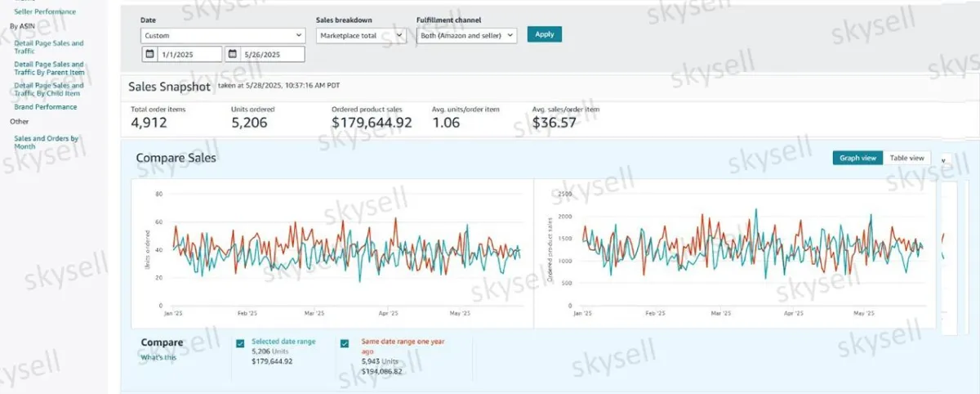The height and width of the screenshot is (394, 980).
Task: Click the Units ordered value 5,206
Action: 249,123
